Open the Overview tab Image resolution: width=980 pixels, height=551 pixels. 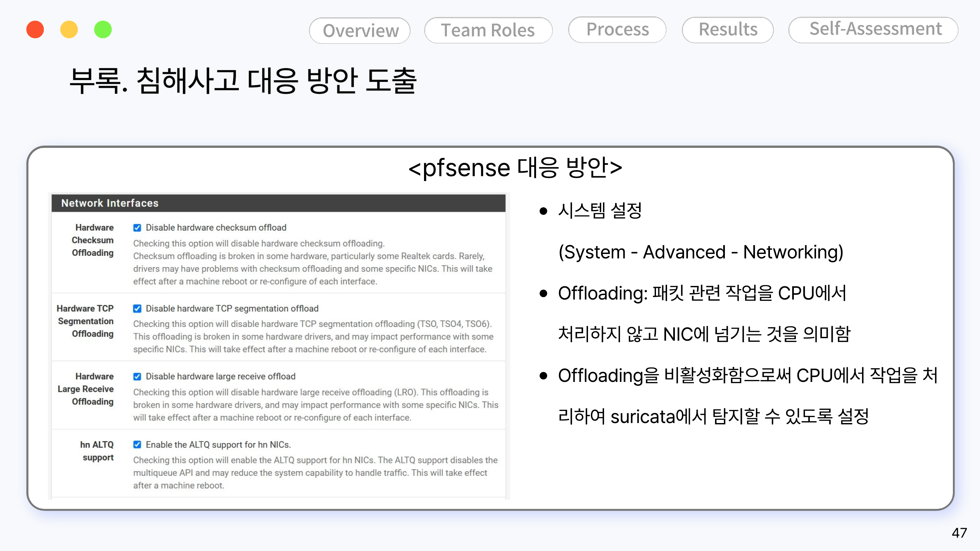[360, 30]
